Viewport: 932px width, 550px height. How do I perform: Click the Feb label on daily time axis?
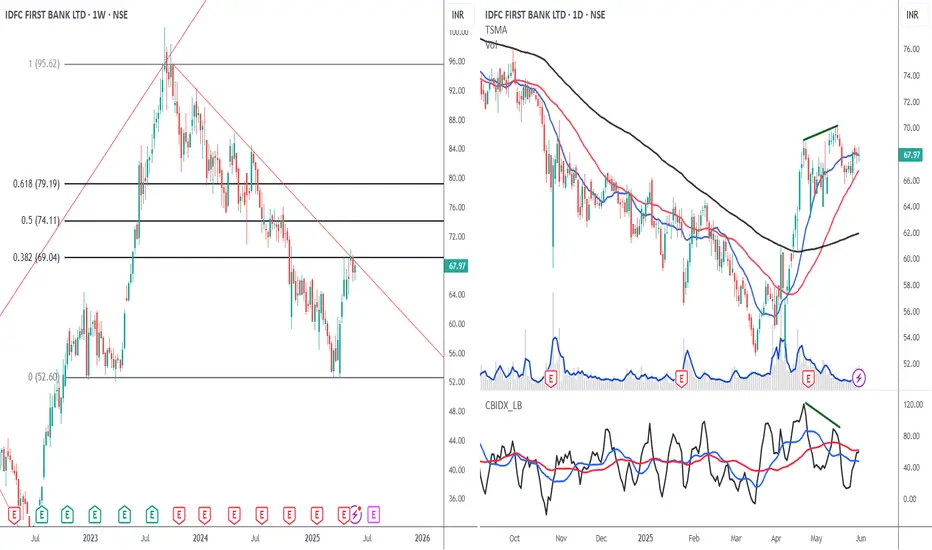[694, 538]
